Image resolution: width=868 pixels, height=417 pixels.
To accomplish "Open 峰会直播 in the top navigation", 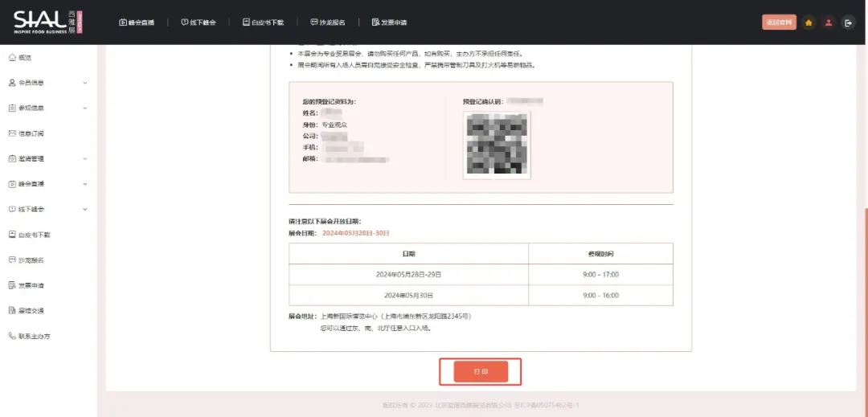I will tap(137, 22).
